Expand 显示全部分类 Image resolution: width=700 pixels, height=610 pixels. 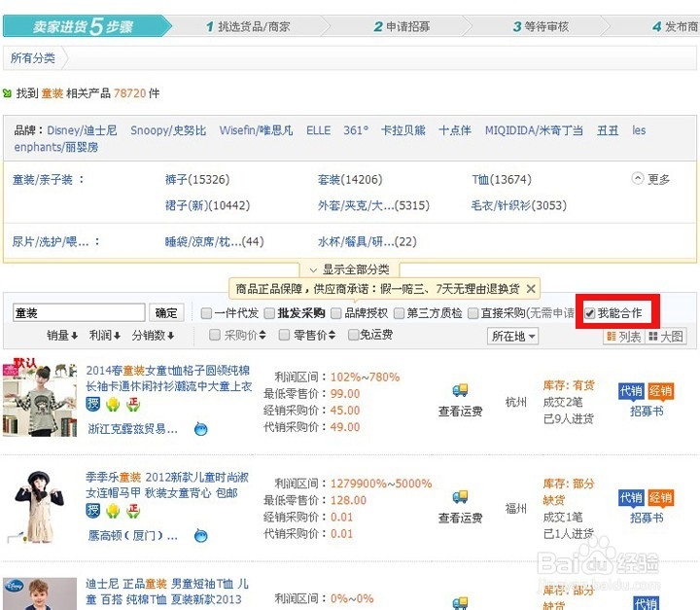tap(350, 269)
